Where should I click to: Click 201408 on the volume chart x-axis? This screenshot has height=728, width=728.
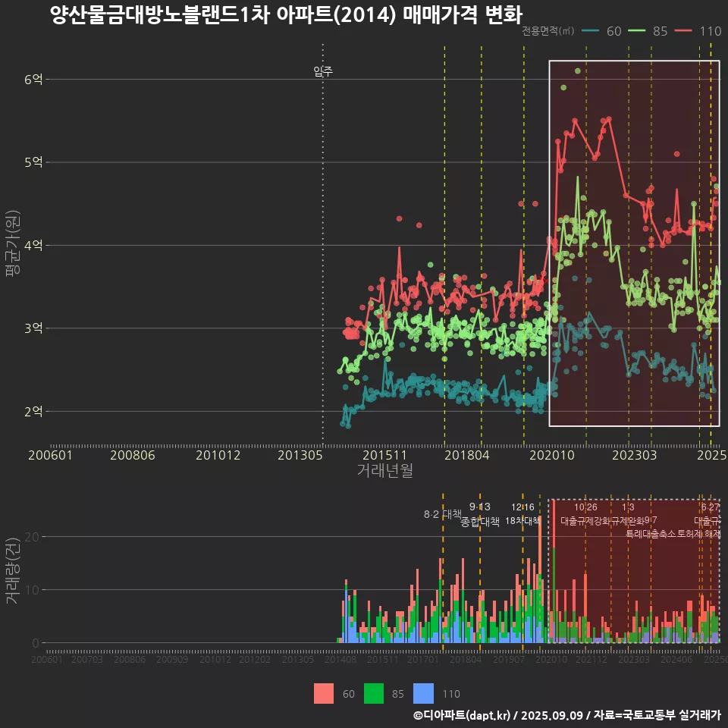pos(340,659)
